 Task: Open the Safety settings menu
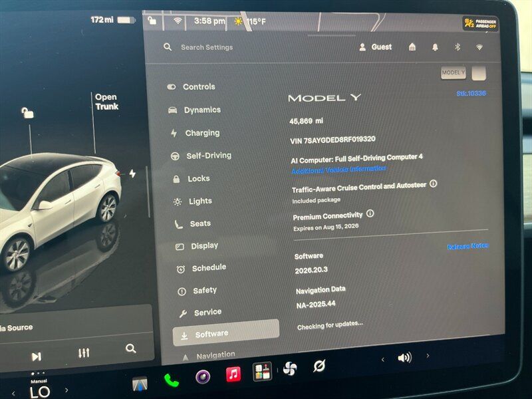[x=197, y=291]
